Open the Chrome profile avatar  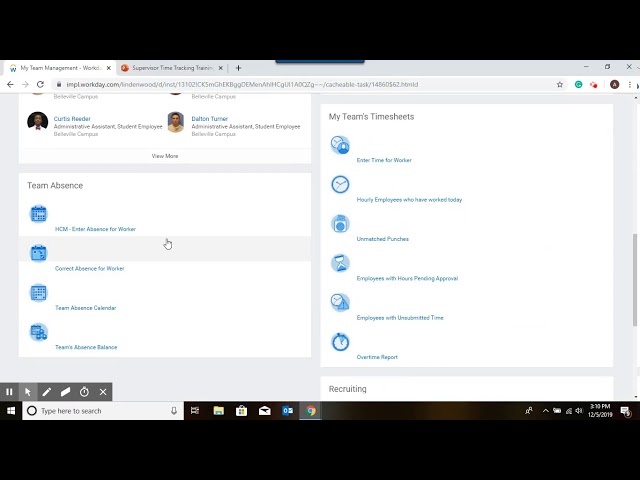(x=614, y=84)
